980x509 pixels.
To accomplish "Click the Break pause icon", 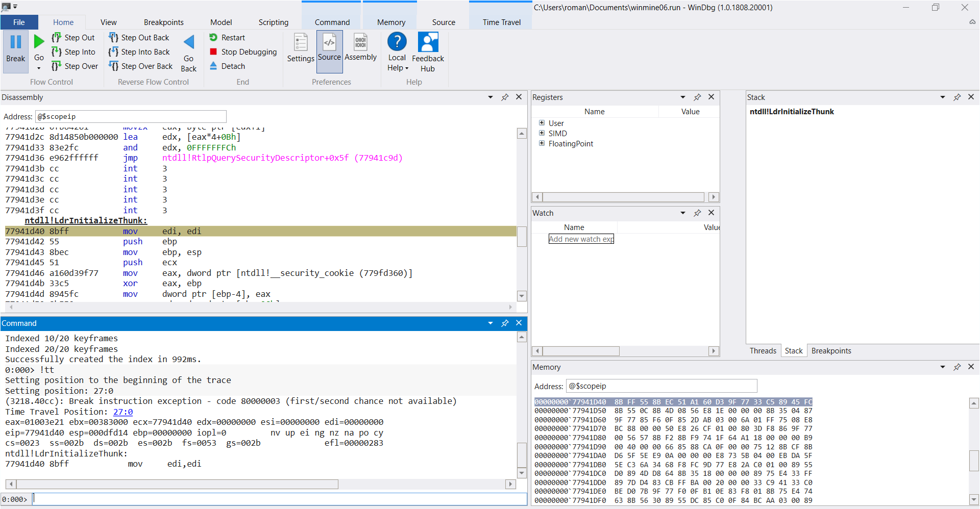I will pyautogui.click(x=16, y=42).
